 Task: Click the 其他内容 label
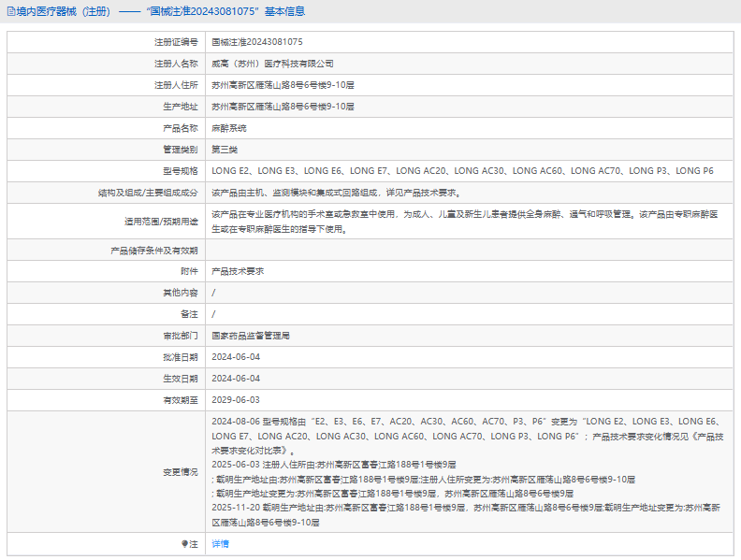pos(181,293)
